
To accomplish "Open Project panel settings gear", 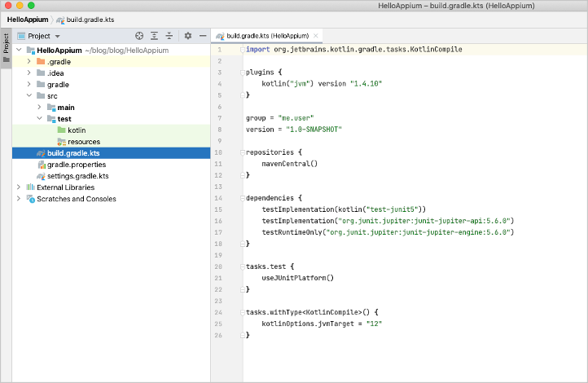I will coord(188,36).
